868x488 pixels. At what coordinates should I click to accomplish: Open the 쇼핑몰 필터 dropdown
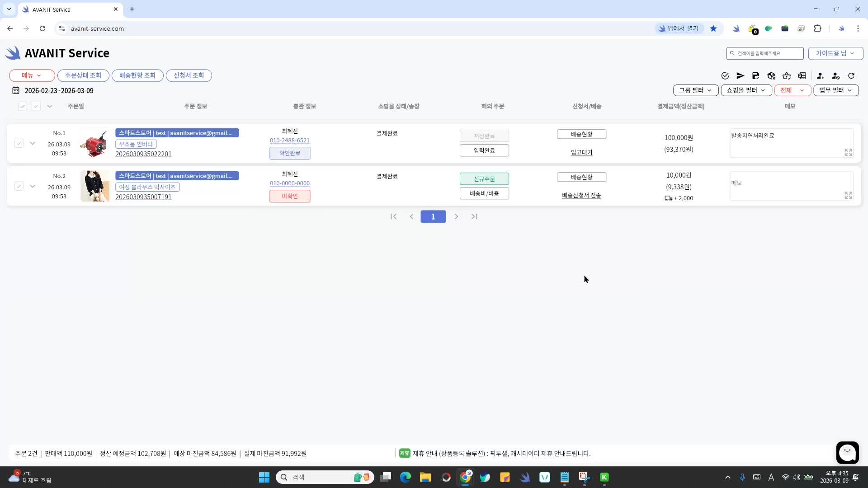[x=746, y=90]
